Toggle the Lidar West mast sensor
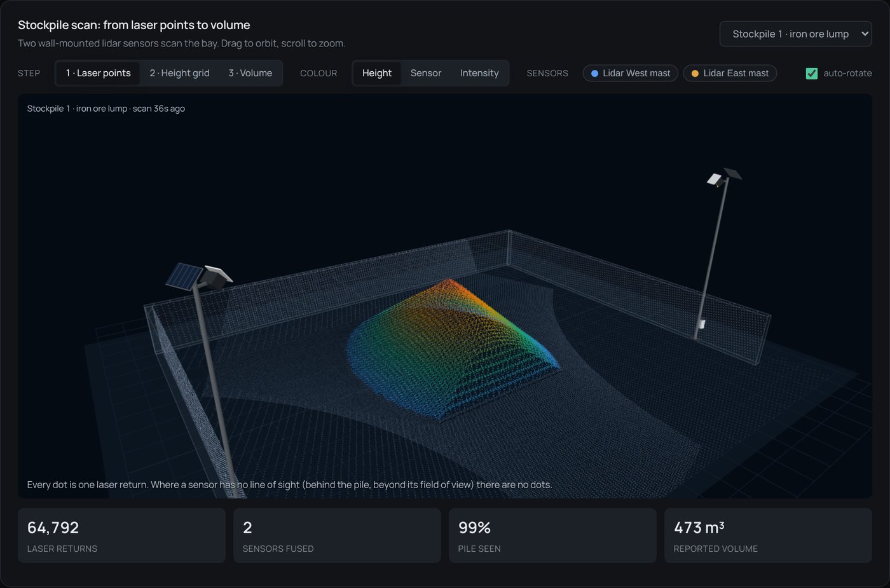Image resolution: width=890 pixels, height=588 pixels. (631, 73)
